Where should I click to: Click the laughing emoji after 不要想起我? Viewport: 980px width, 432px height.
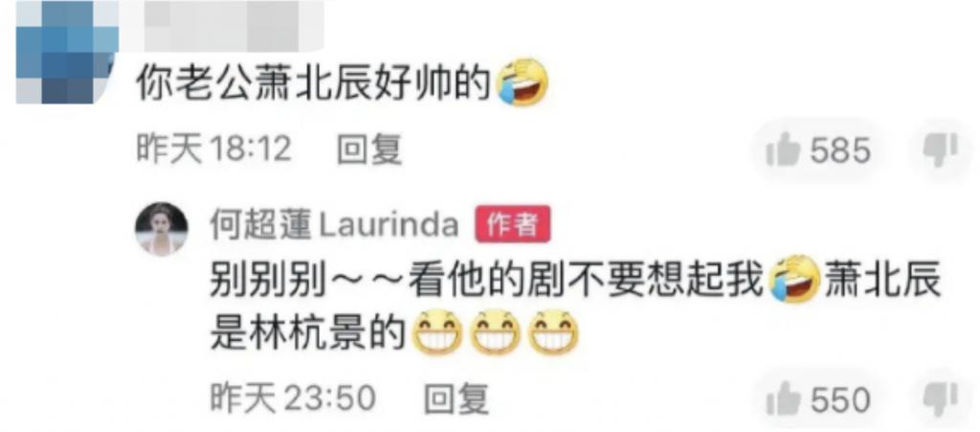click(796, 282)
